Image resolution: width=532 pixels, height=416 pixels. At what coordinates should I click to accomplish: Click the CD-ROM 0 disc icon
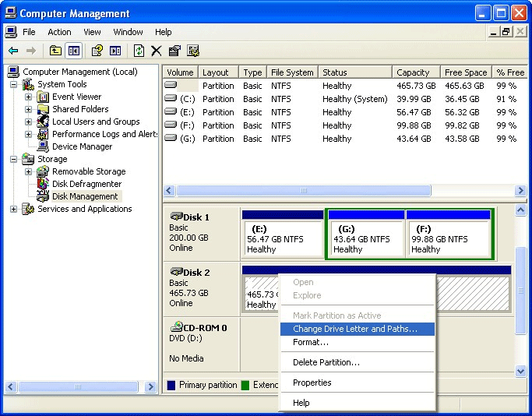(x=176, y=326)
